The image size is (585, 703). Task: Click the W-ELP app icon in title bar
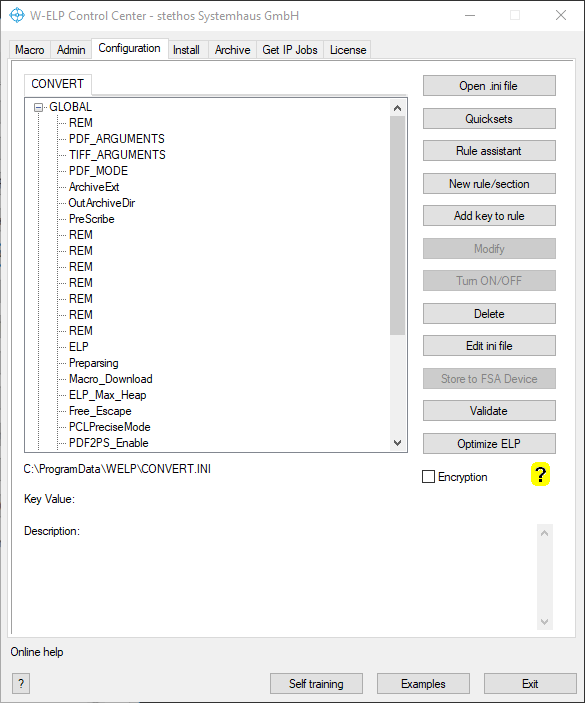click(x=17, y=15)
